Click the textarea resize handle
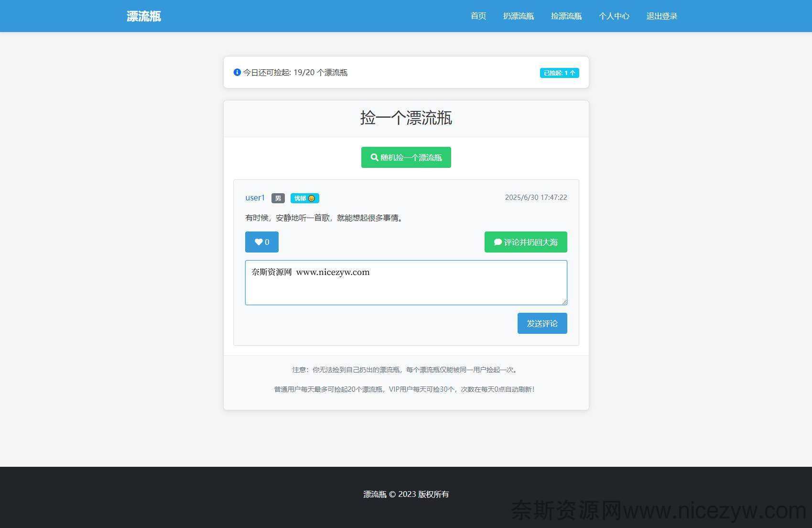The height and width of the screenshot is (528, 812). click(x=564, y=302)
